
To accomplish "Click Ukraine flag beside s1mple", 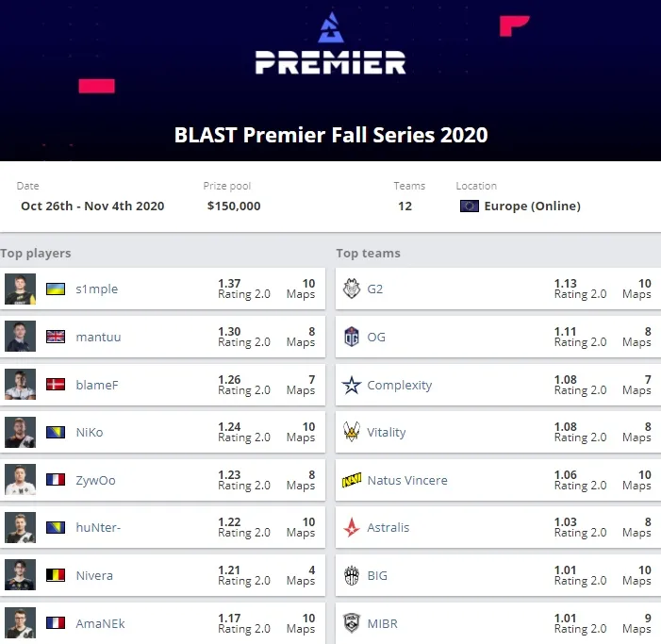I will [x=56, y=289].
